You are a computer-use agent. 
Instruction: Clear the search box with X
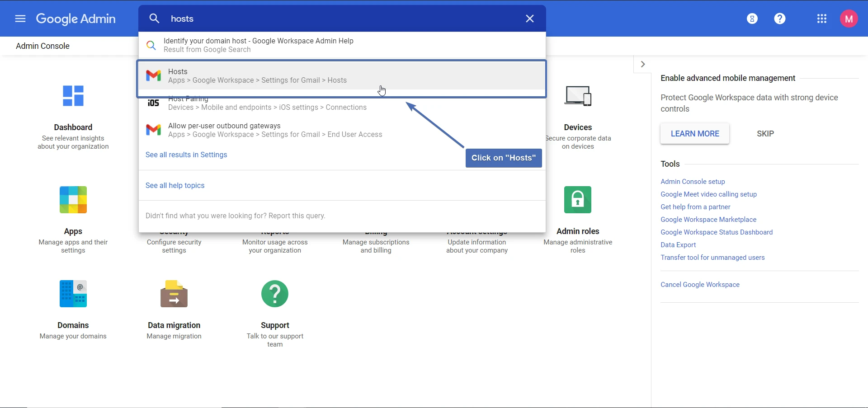click(530, 19)
